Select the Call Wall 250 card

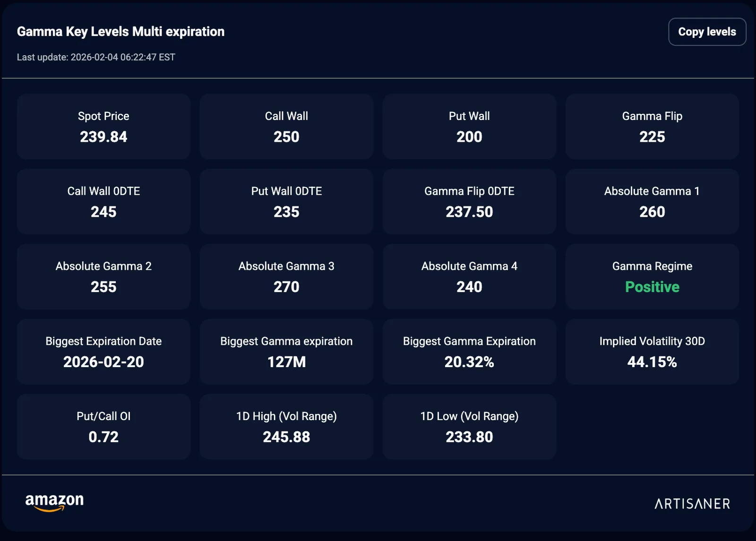coord(286,127)
